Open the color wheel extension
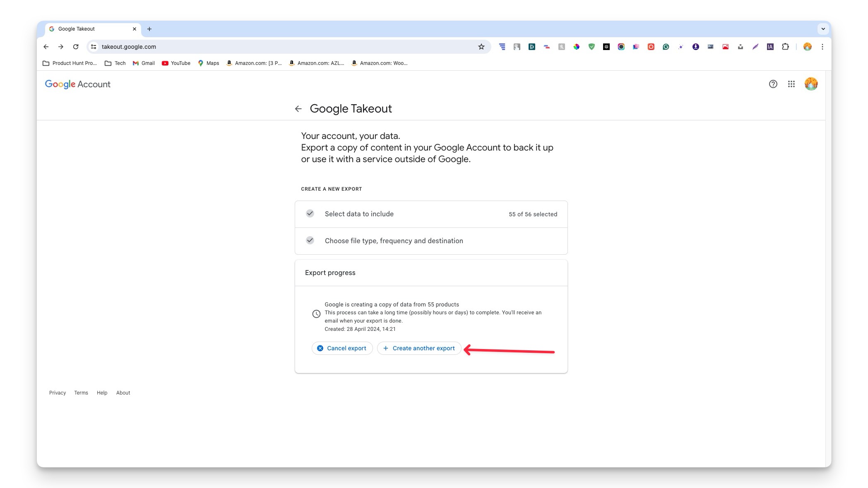This screenshot has height=488, width=868. 577,47
